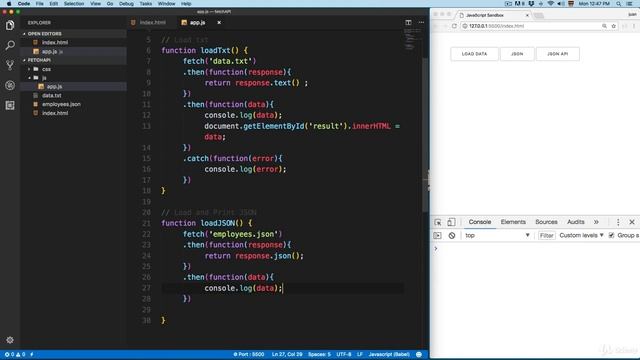Open the Debug menu
Image resolution: width=640 pixels, height=360 pixels.
tap(126, 4)
